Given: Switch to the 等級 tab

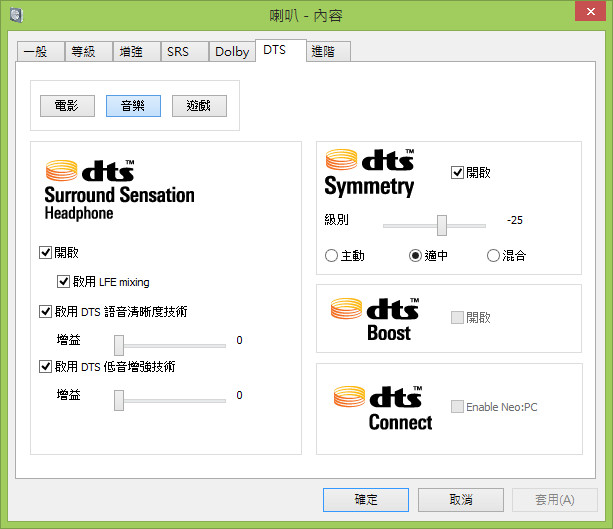Looking at the screenshot, I should (89, 52).
